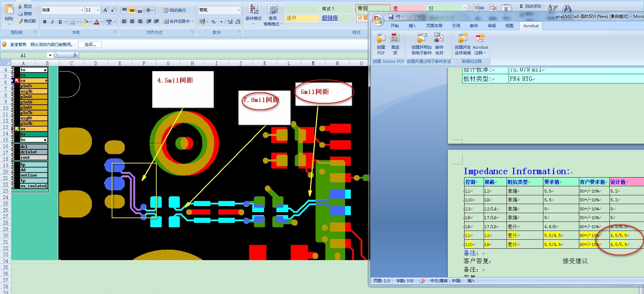Image resolution: width=644 pixels, height=294 pixels.
Task: Toggle italic formatting in Excel
Action: (x=52, y=22)
